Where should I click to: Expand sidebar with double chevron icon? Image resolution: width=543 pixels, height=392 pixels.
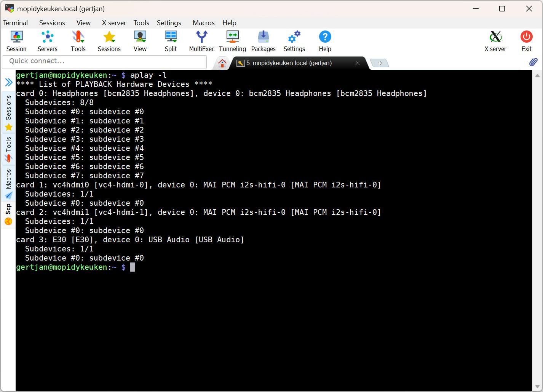coord(8,82)
